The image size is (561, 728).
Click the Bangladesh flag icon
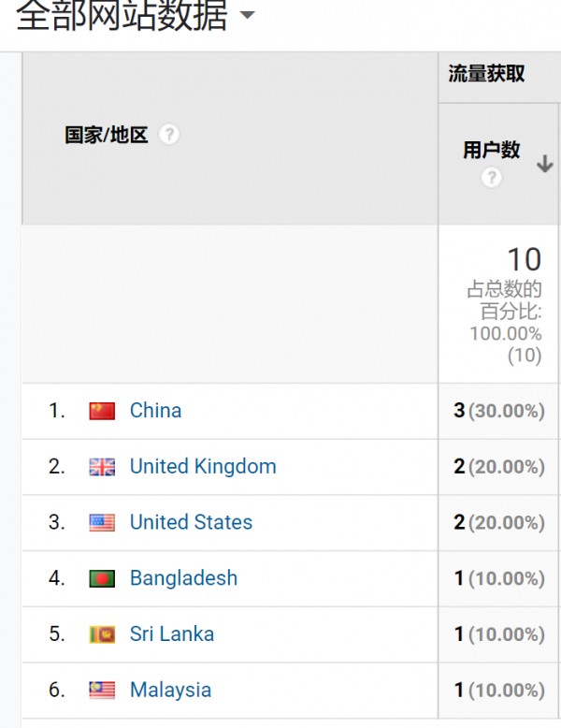102,578
